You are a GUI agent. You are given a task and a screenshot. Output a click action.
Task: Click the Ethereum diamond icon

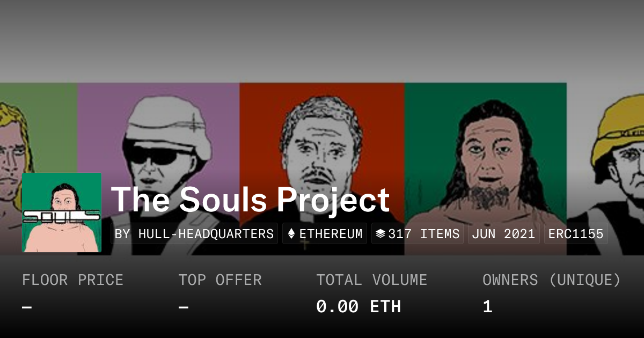tap(291, 234)
